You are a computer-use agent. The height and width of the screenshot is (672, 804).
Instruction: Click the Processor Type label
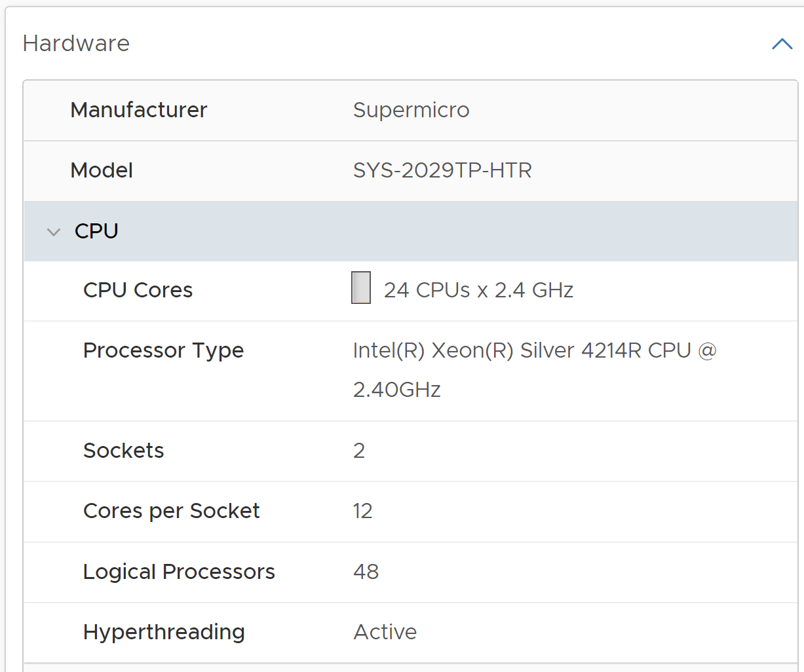163,350
